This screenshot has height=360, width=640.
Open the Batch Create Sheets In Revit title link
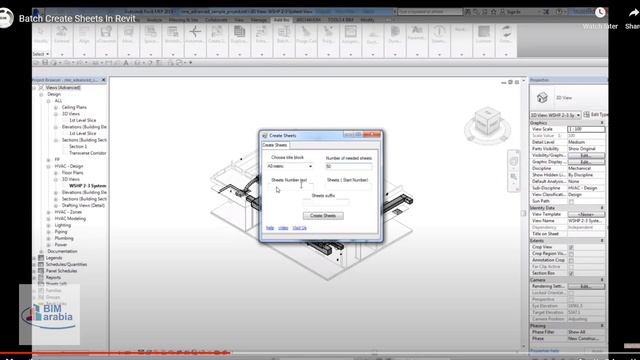(x=77, y=18)
